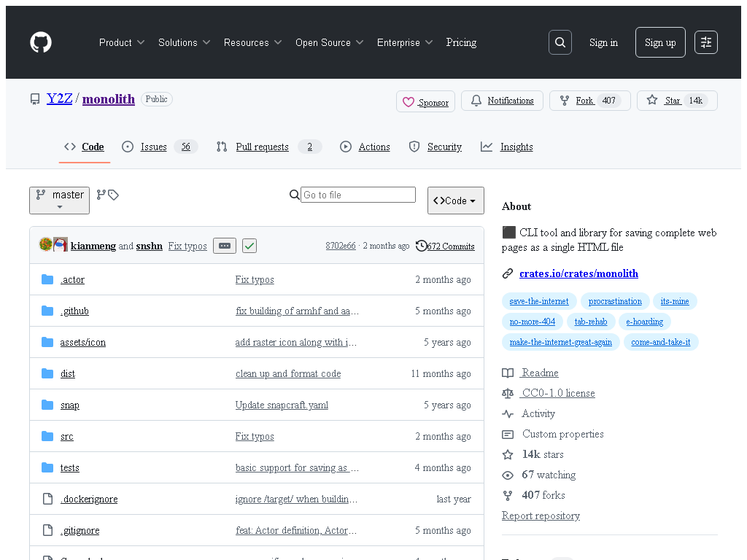This screenshot has height=560, width=747.
Task: Click the Notifications bell icon
Action: (x=476, y=101)
